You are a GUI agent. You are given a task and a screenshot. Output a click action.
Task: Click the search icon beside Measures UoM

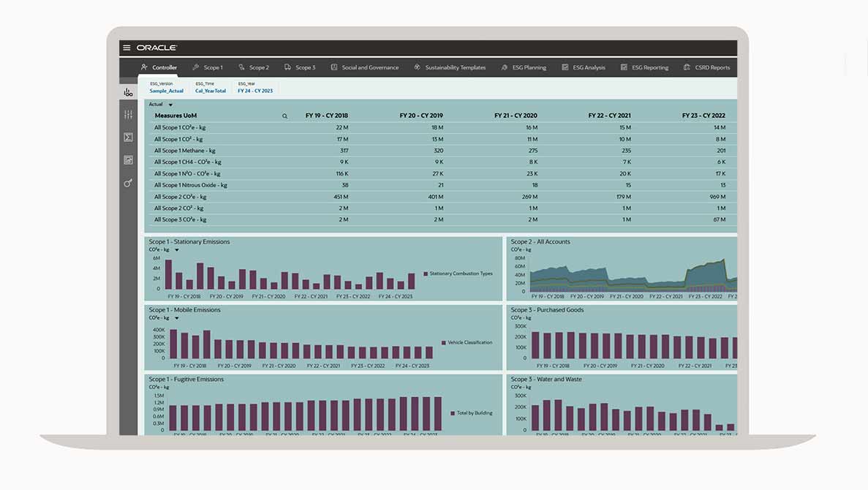(x=284, y=116)
